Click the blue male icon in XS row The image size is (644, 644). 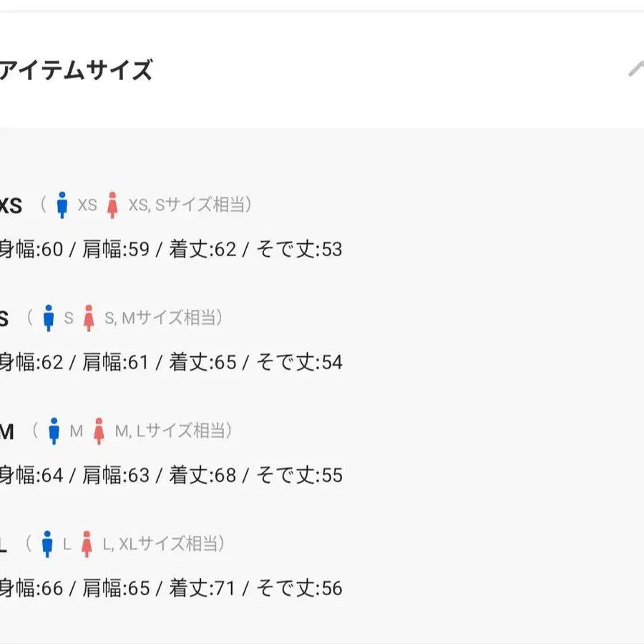pos(62,205)
